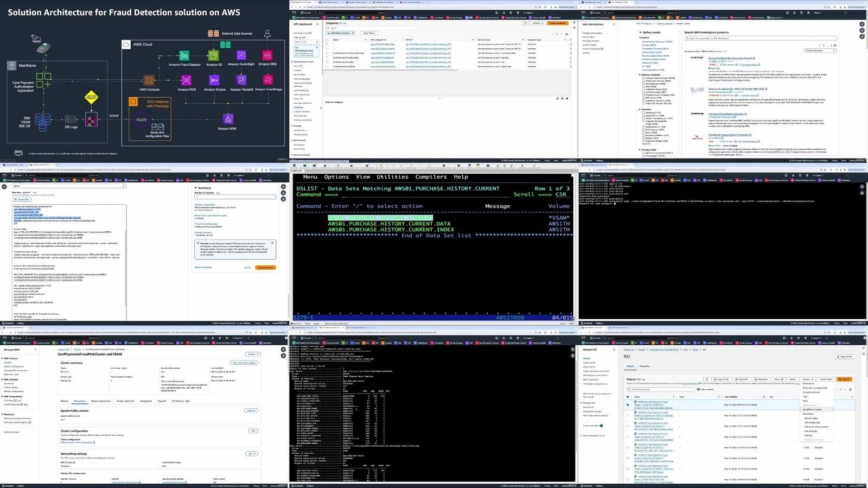Click the DB Logs server icon
868x488 pixels.
(71, 119)
